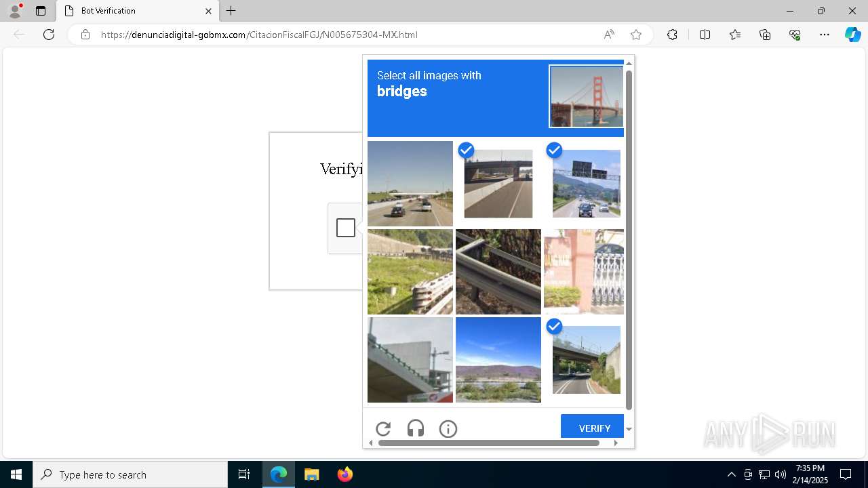This screenshot has height=488, width=868.
Task: Reload the page with Refresh icon
Action: tap(49, 35)
